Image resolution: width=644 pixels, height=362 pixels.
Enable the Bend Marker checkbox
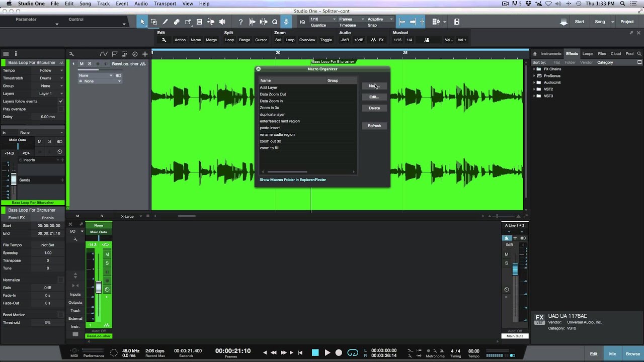pos(61,315)
